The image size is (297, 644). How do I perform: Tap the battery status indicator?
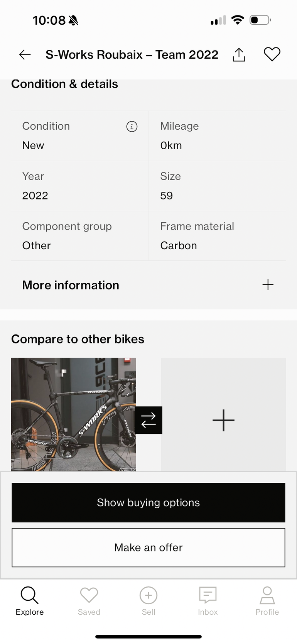[260, 20]
